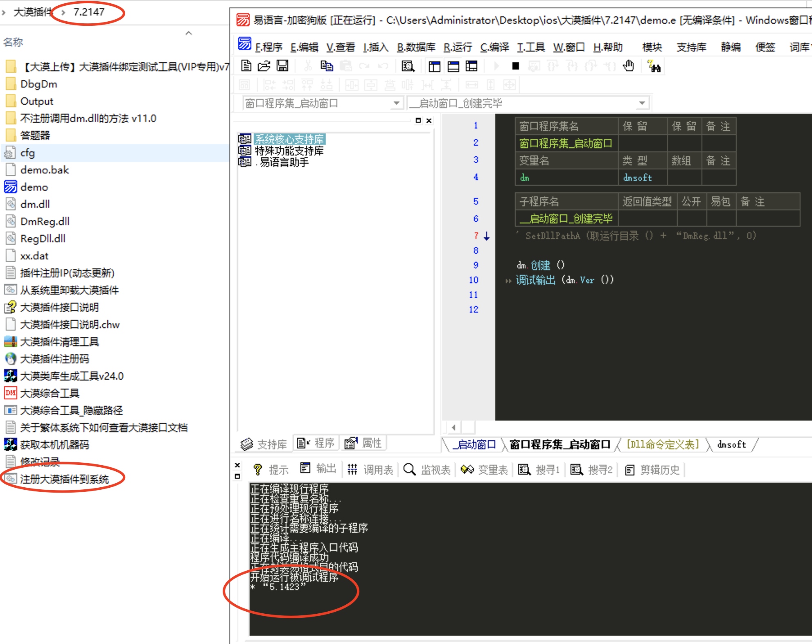Toggle the combined panels layout button
Image resolution: width=812 pixels, height=644 pixels.
coord(471,66)
